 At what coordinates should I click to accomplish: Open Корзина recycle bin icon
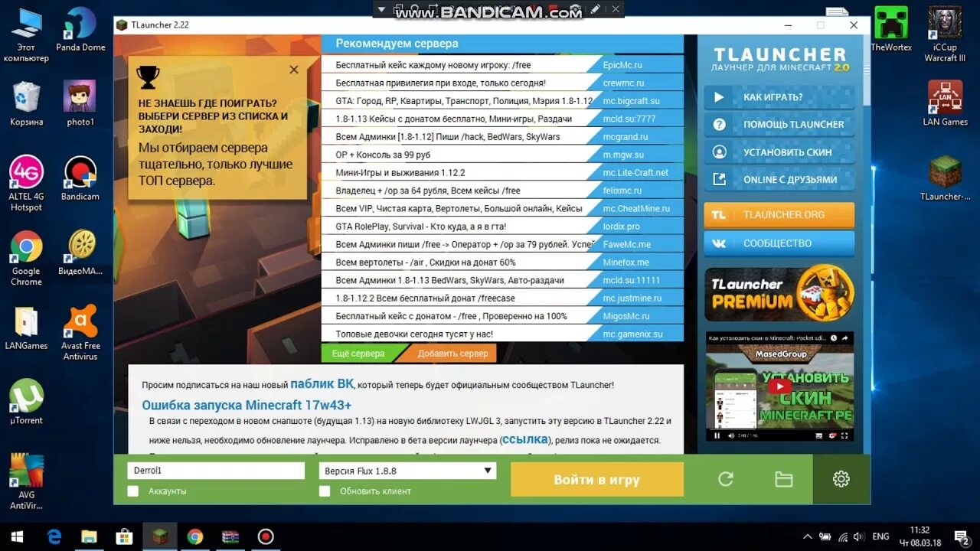(x=26, y=103)
